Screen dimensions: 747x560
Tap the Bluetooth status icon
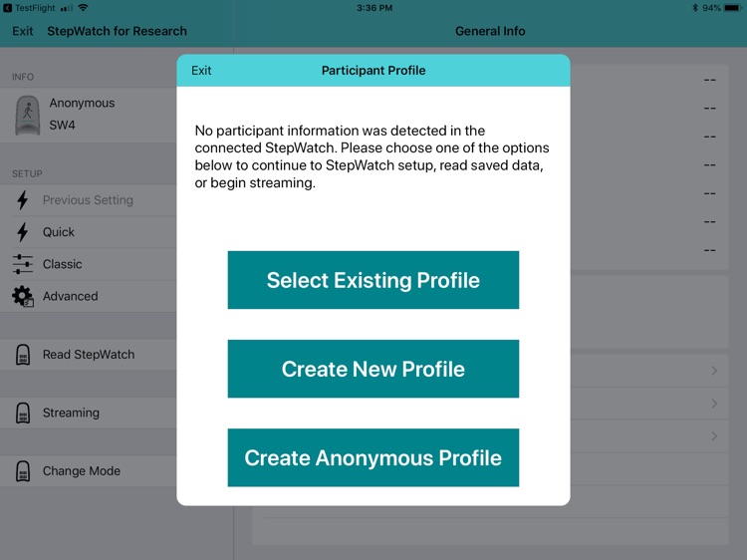pos(695,8)
